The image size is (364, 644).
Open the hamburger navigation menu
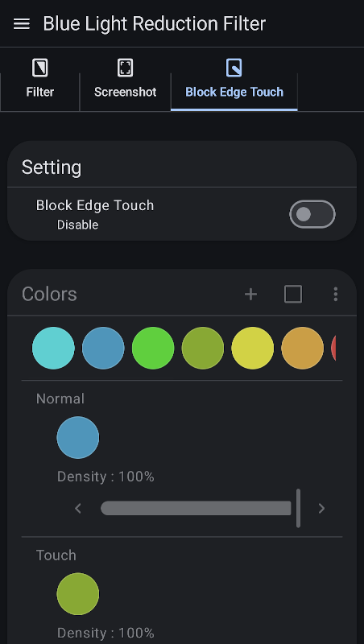[x=22, y=24]
